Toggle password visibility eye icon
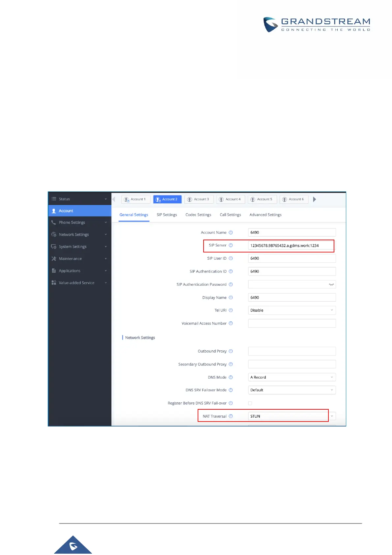The height and width of the screenshot is (555, 392). [331, 284]
